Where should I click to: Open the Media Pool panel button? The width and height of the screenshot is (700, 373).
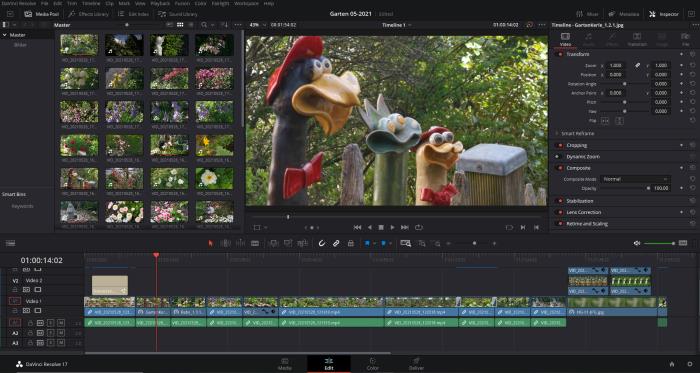tap(43, 14)
